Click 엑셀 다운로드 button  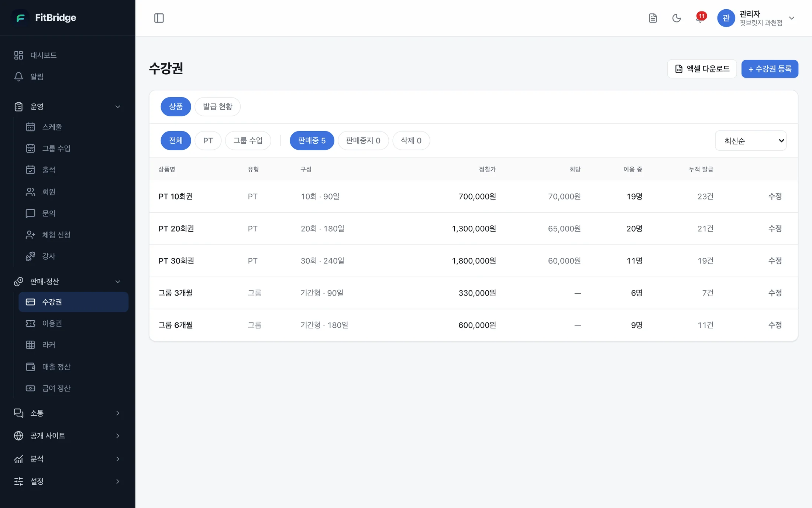(x=702, y=69)
